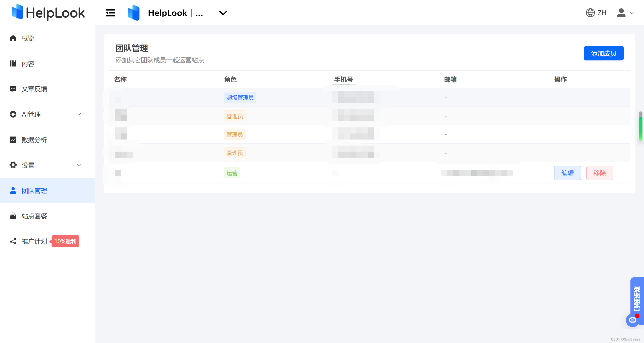
Task: Select the 设置 sidebar label
Action: 28,165
